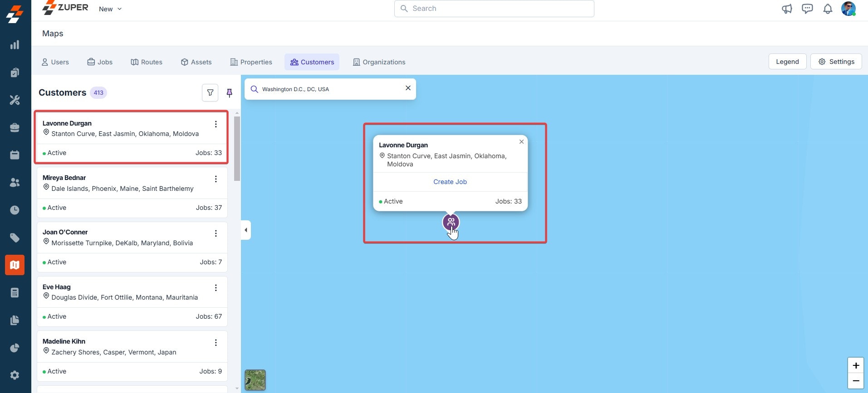Switch to the Users tab
The image size is (868, 393).
(55, 62)
